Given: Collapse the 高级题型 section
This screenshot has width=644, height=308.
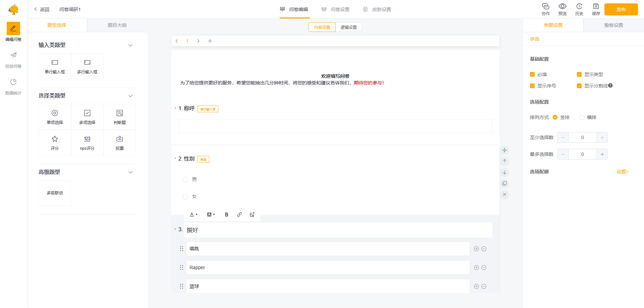Looking at the screenshot, I should coord(130,172).
